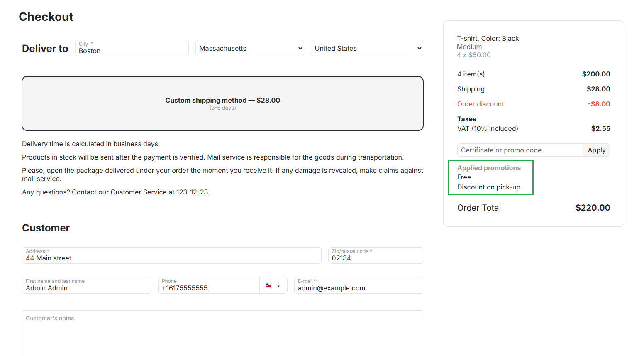Click the Certificate or promo code field

[x=520, y=150]
